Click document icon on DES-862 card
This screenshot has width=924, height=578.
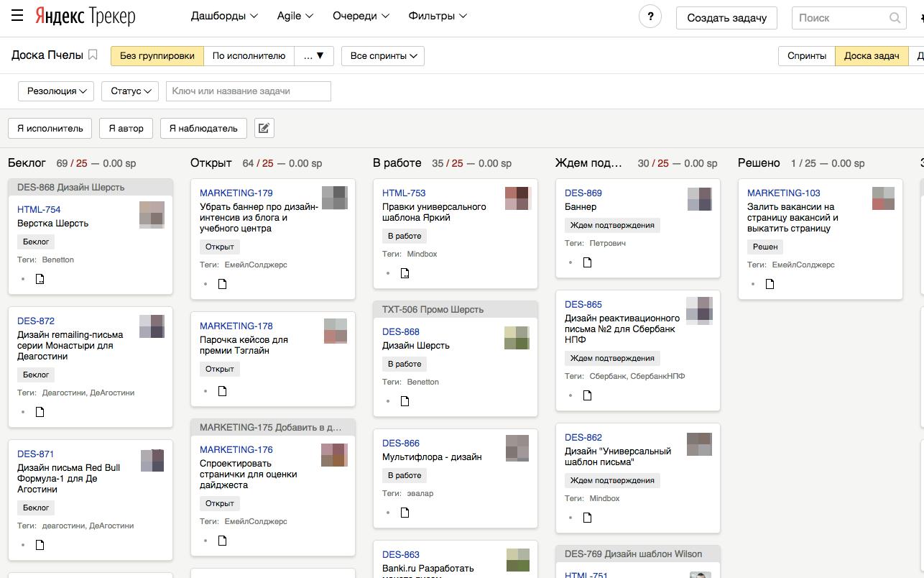click(x=588, y=518)
